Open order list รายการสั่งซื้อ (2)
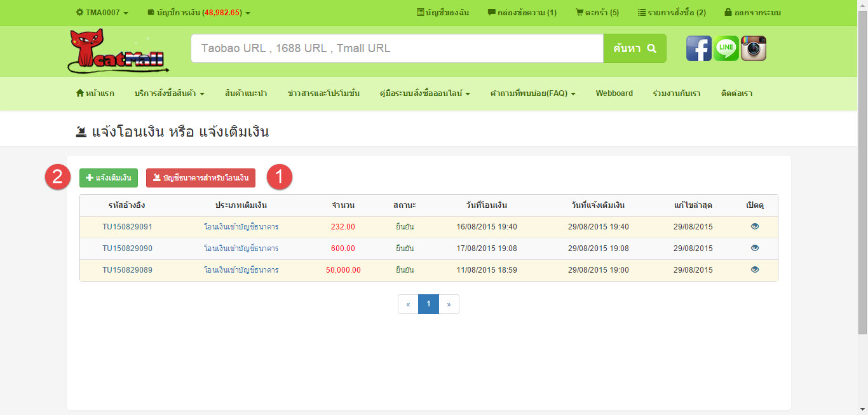Viewport: 868px width, 415px height. coord(672,13)
